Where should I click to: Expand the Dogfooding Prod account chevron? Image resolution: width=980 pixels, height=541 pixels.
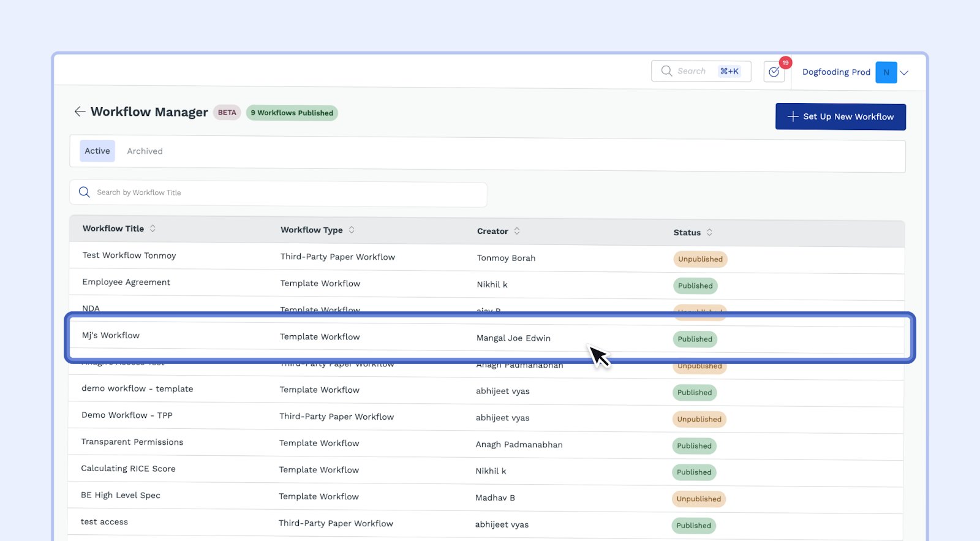click(x=904, y=73)
